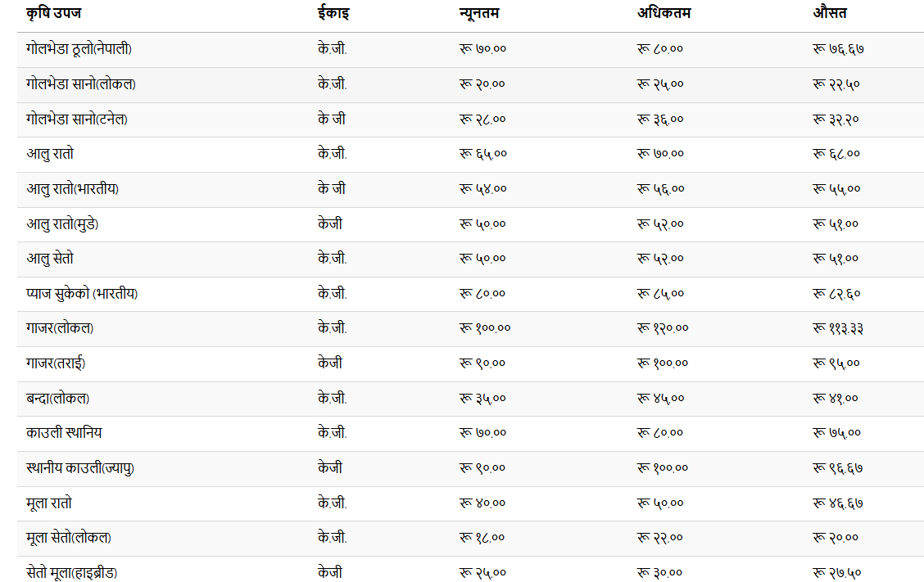This screenshot has height=582, width=924.
Task: Click मूला सेतो(लोकल) minimum price रू १८.००
Action: pyautogui.click(x=482, y=538)
